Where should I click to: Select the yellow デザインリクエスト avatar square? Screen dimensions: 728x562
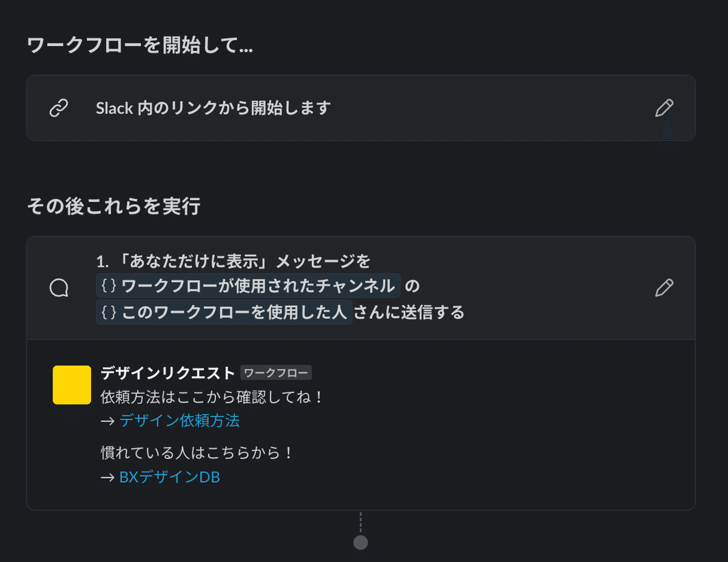(72, 385)
